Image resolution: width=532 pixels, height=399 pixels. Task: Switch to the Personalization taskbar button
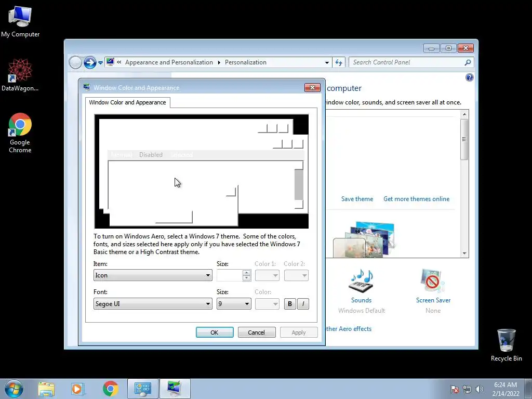pos(175,389)
